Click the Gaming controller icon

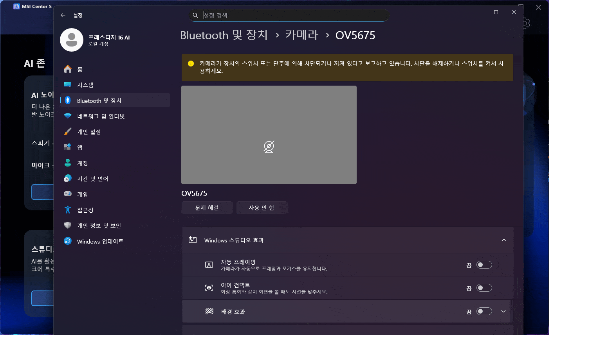click(x=68, y=194)
